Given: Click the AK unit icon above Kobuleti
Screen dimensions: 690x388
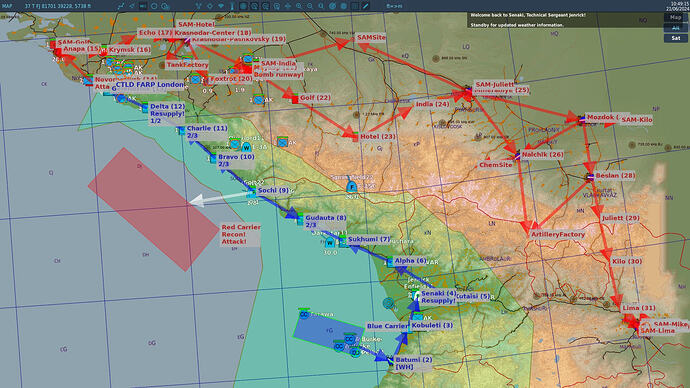Looking at the screenshot, I should (417, 317).
